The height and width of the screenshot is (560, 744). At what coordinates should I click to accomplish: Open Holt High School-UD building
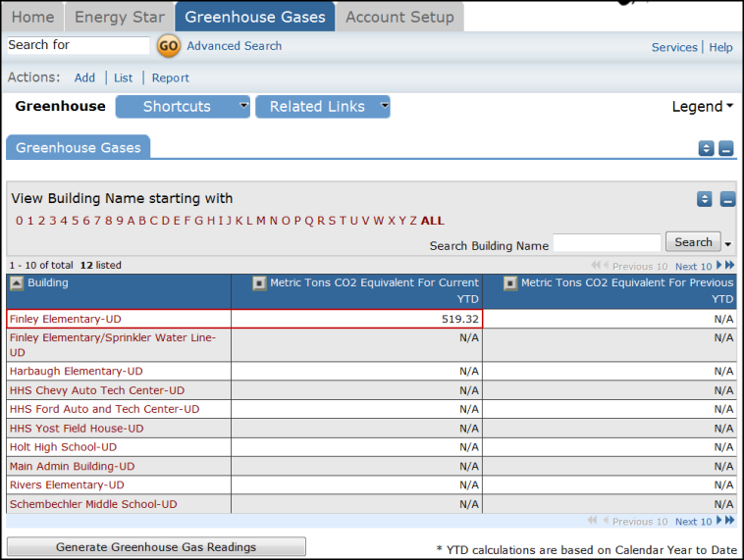tap(63, 447)
